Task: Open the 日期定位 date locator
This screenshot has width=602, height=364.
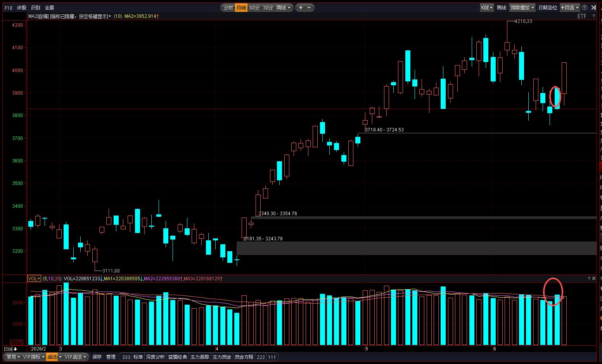Action: 547,8
